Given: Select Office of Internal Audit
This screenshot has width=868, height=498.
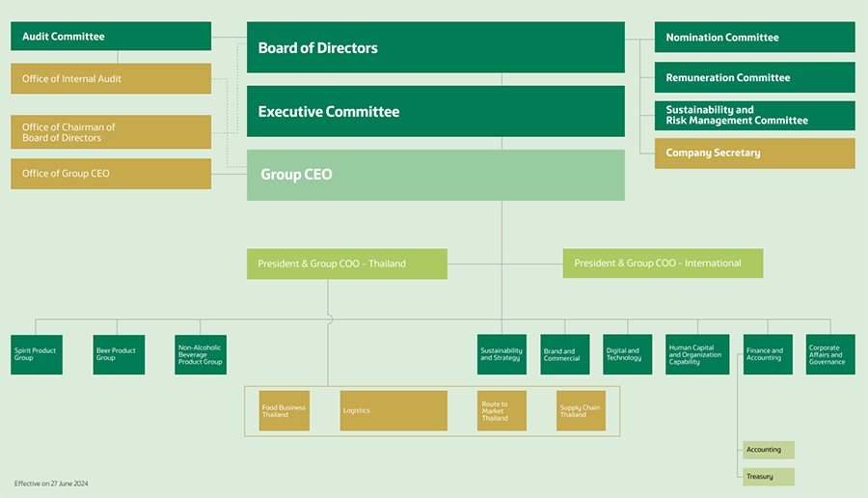Looking at the screenshot, I should [x=111, y=79].
